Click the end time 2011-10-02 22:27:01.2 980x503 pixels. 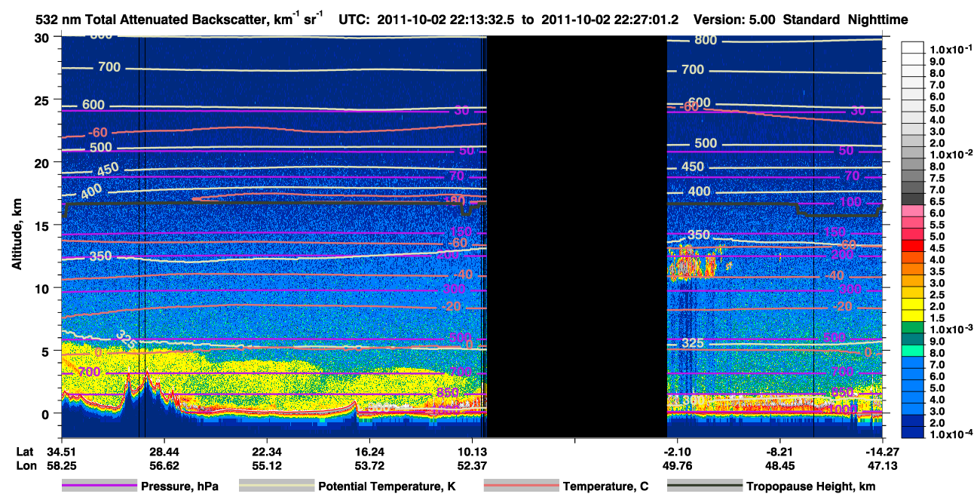click(608, 20)
